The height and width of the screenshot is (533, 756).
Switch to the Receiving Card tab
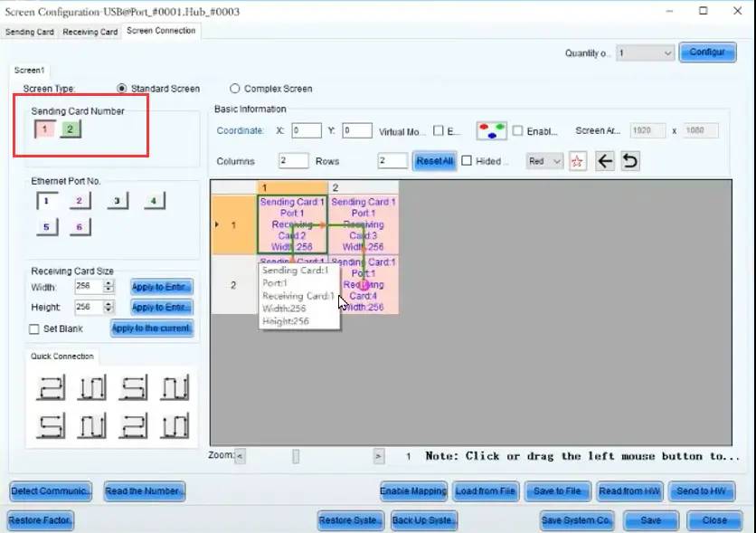click(x=90, y=32)
